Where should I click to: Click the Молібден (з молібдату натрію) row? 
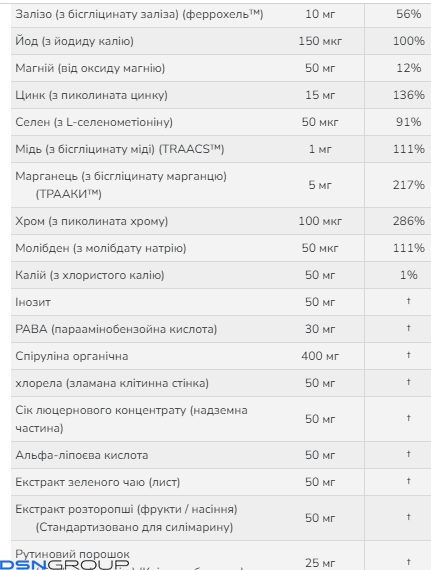[221, 248]
